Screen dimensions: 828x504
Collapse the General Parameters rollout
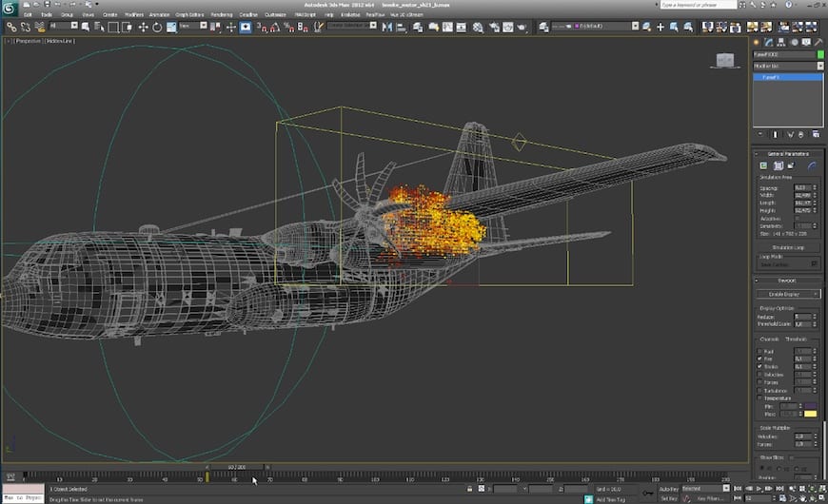[787, 153]
